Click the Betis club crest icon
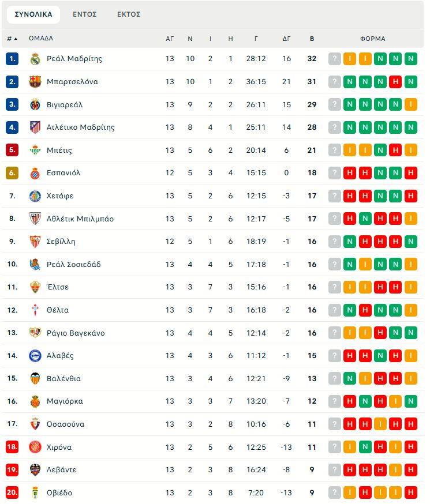 coord(35,150)
